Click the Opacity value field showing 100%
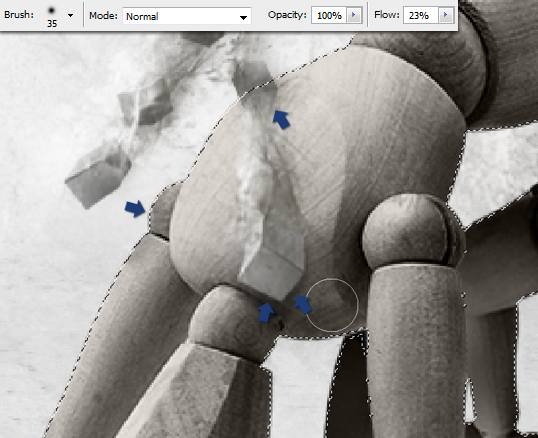Image resolution: width=538 pixels, height=438 pixels. [329, 15]
